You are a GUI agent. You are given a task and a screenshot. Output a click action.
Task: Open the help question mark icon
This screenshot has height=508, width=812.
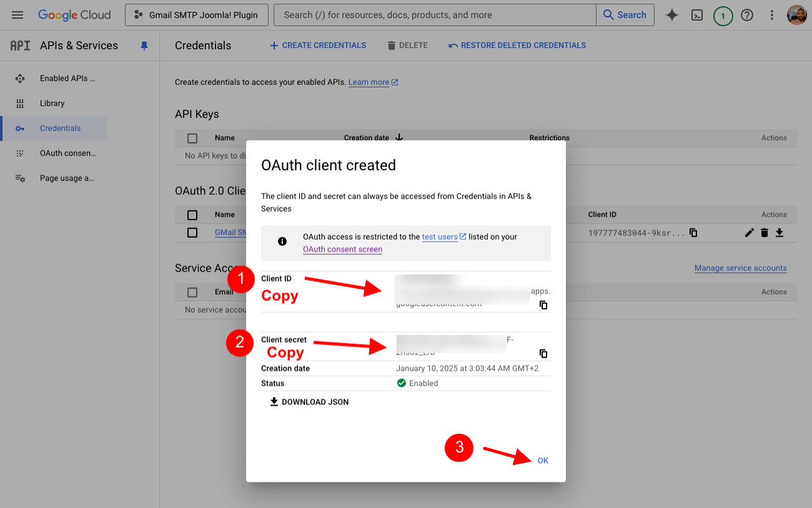[x=747, y=15]
